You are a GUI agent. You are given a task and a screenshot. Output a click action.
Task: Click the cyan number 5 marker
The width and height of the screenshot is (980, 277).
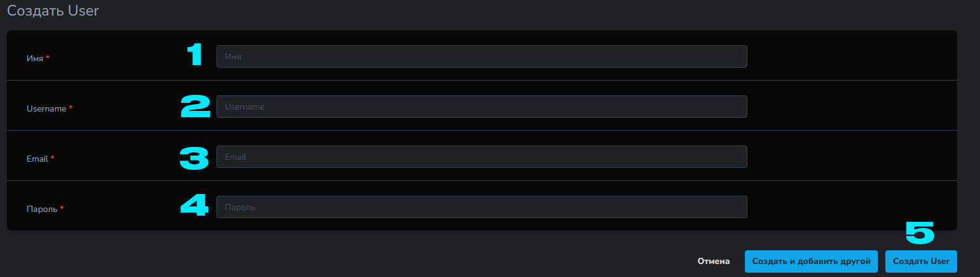point(919,232)
